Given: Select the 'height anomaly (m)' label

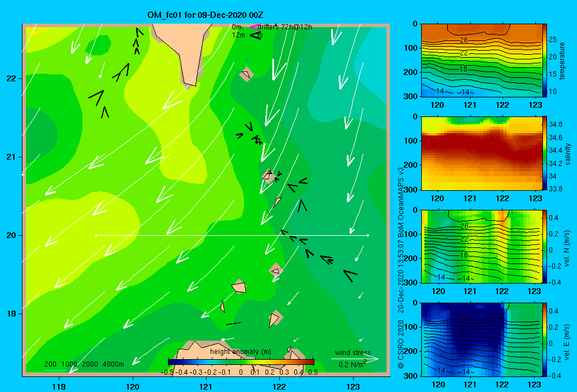Looking at the screenshot, I should click(x=241, y=352).
